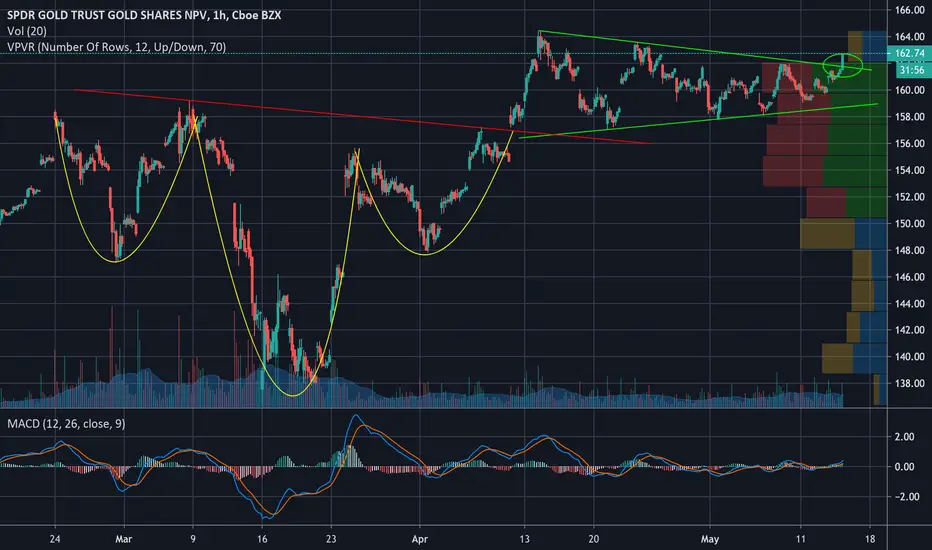
Task: Click the 16 date label on time axis
Action: (262, 539)
